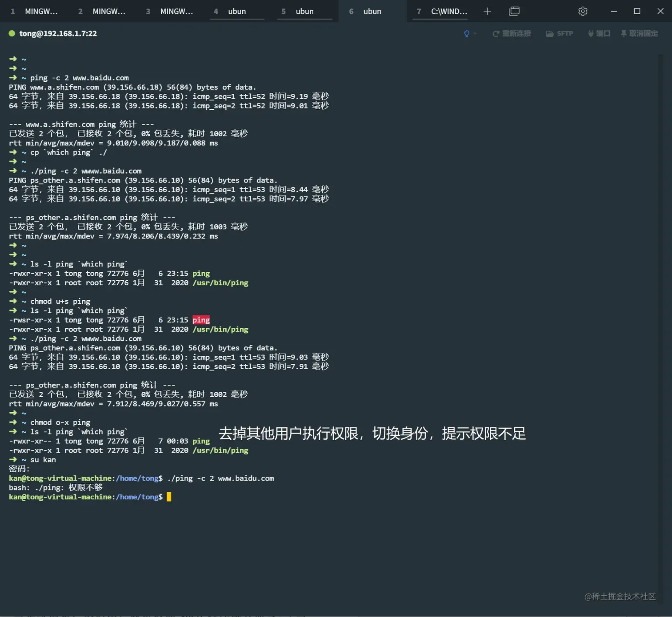The height and width of the screenshot is (617, 672).
Task: Click the 密码: password prompt line
Action: pyautogui.click(x=19, y=469)
